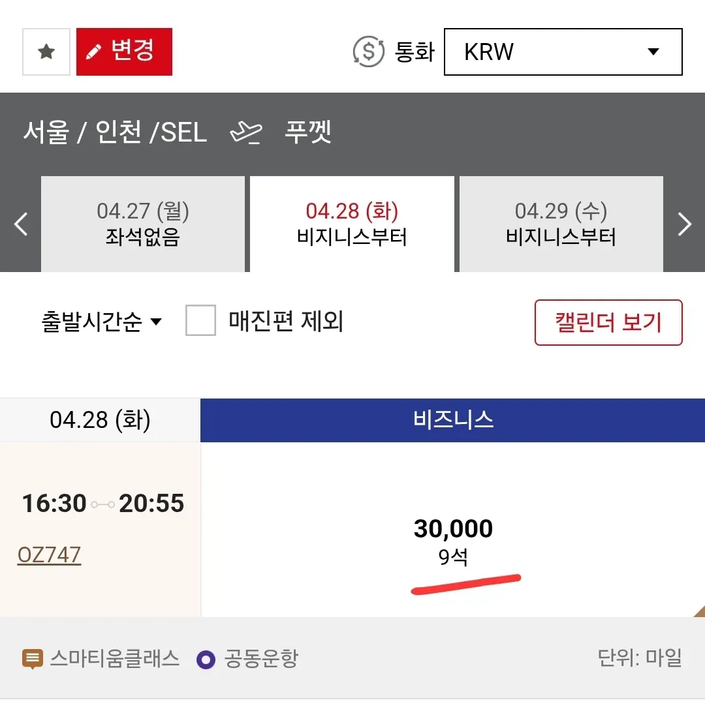Open the OZ747 flight details link

click(x=50, y=555)
